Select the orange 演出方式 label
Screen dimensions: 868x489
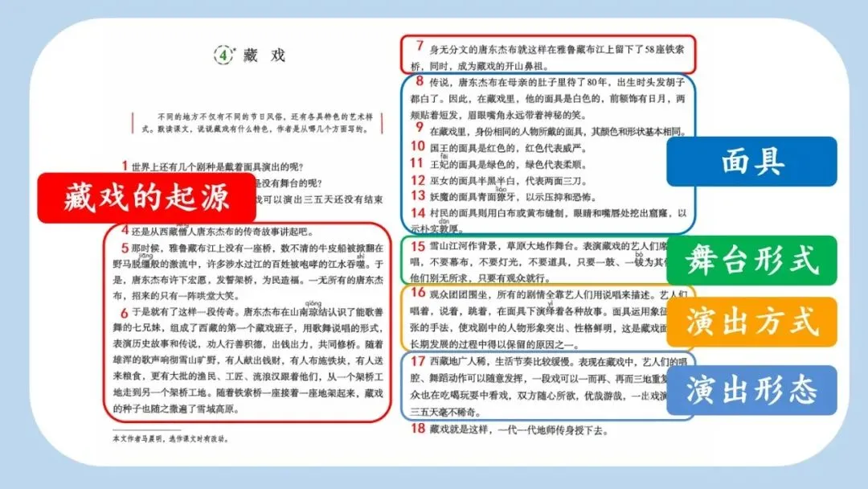point(751,322)
